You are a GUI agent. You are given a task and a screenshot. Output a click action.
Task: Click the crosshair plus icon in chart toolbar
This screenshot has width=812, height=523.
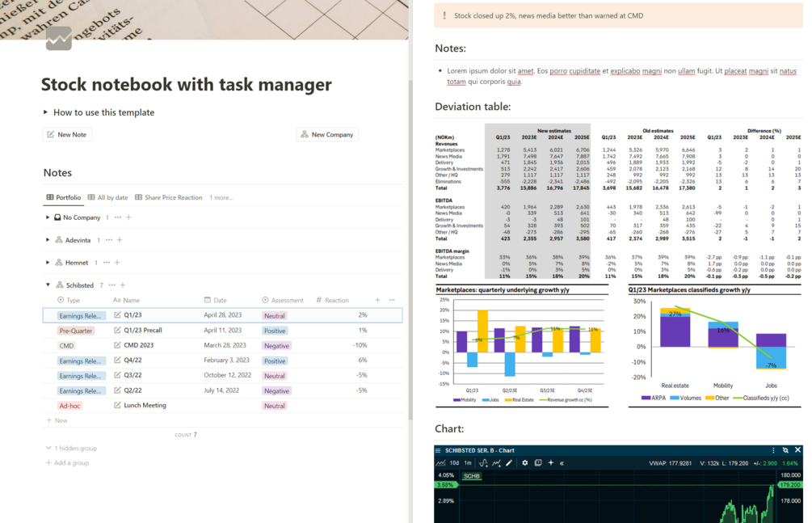click(550, 463)
